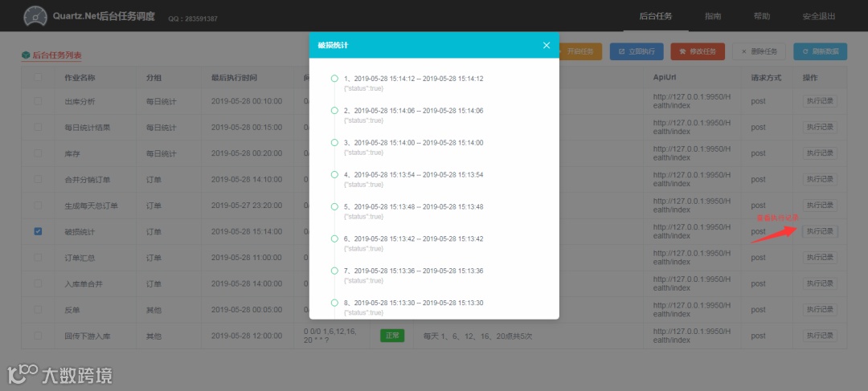Click 每天 1、6、12、16、20点共5次 description
Screen dimensions: 868x391
click(477, 336)
